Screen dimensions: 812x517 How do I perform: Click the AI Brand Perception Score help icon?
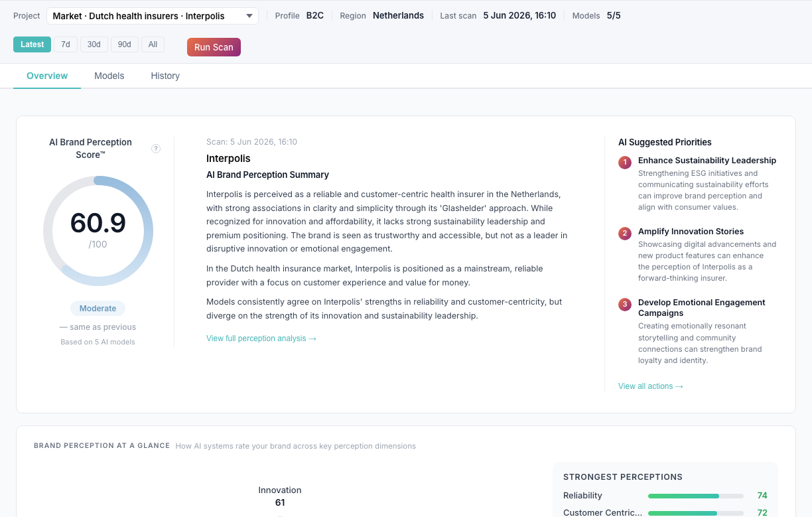pyautogui.click(x=156, y=149)
